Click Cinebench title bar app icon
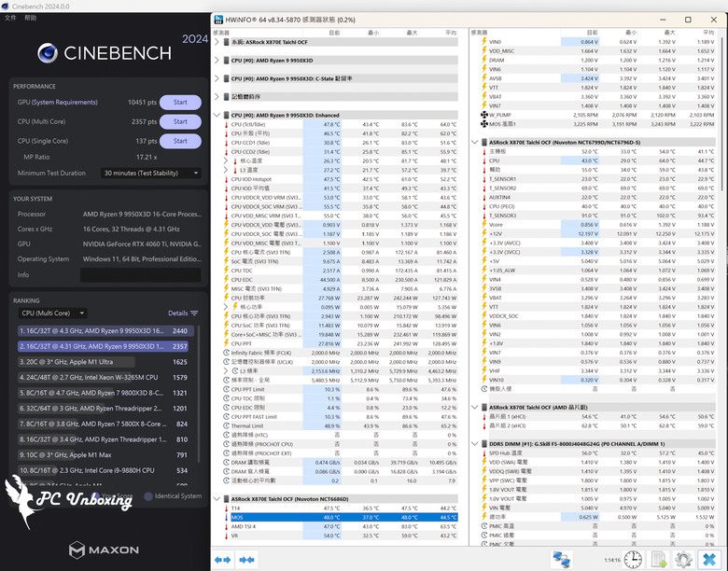 click(x=5, y=6)
